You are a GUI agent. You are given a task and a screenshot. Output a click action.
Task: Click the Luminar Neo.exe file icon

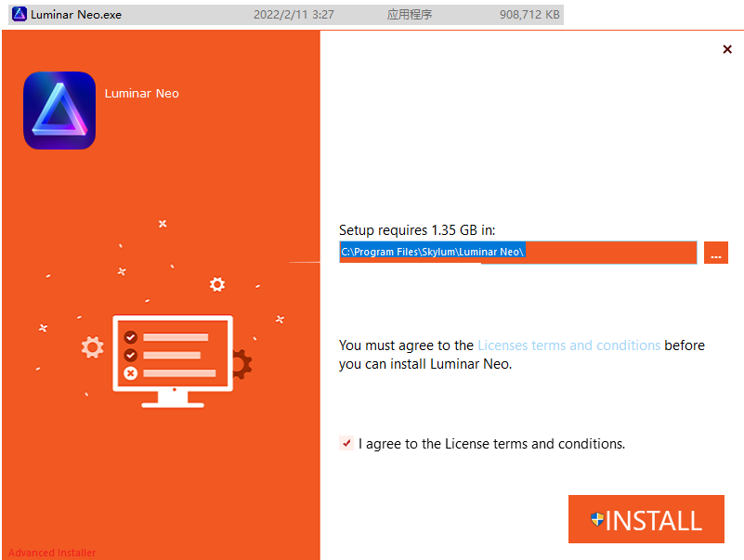(x=19, y=15)
